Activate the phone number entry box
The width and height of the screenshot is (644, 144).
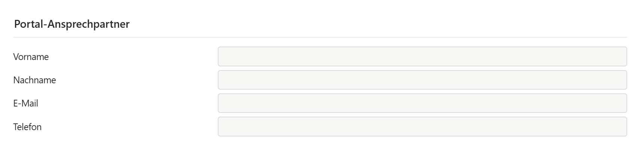pyautogui.click(x=422, y=127)
